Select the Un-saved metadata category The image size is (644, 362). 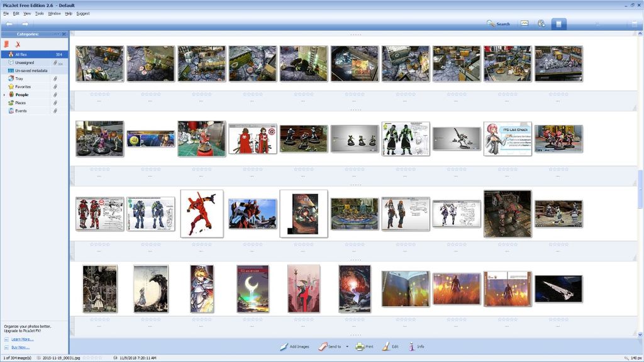point(31,70)
